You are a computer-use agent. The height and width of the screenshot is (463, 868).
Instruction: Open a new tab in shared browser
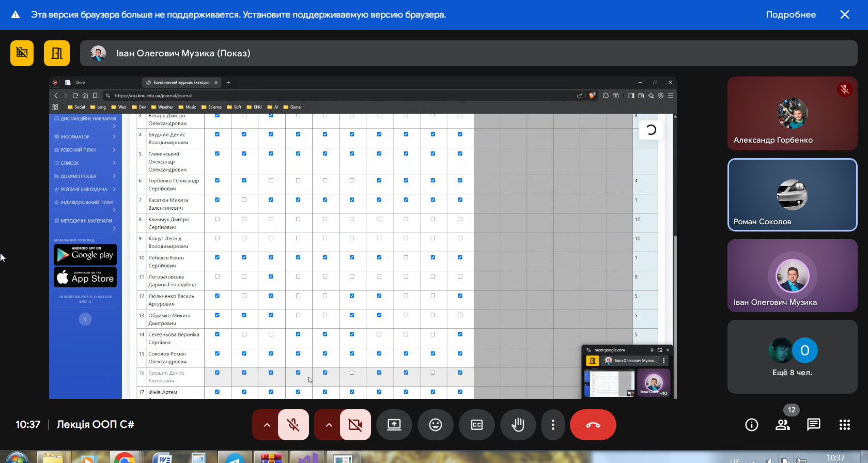[x=228, y=82]
